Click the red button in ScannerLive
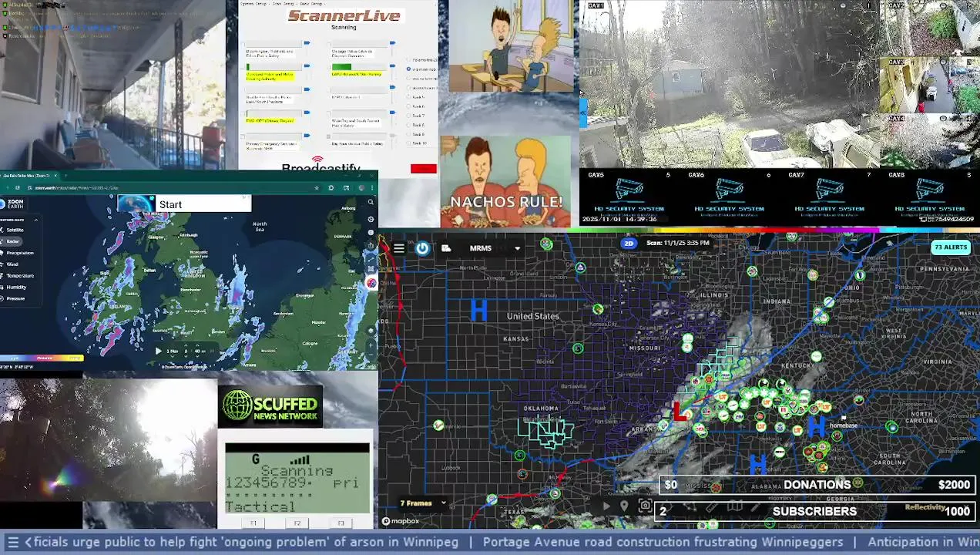 (x=424, y=168)
